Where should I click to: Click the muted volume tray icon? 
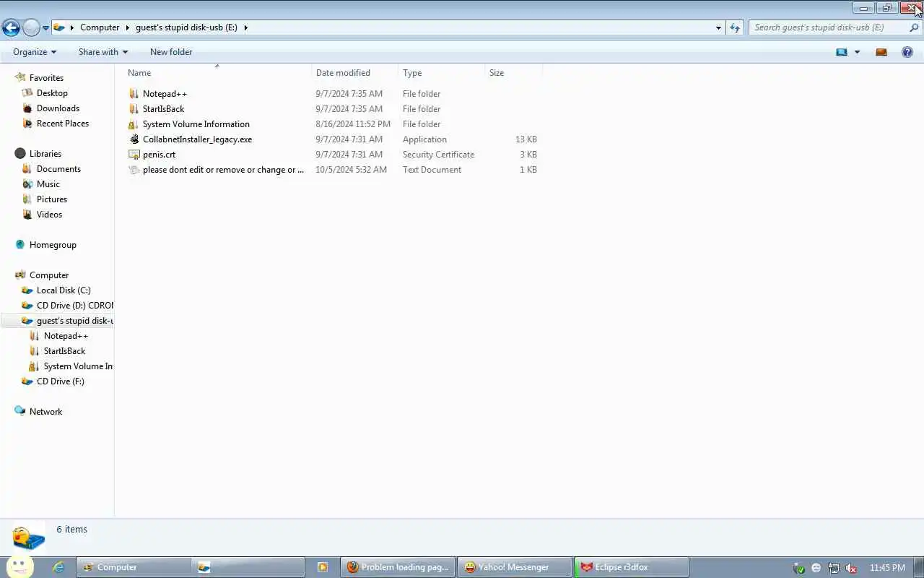pyautogui.click(x=851, y=568)
